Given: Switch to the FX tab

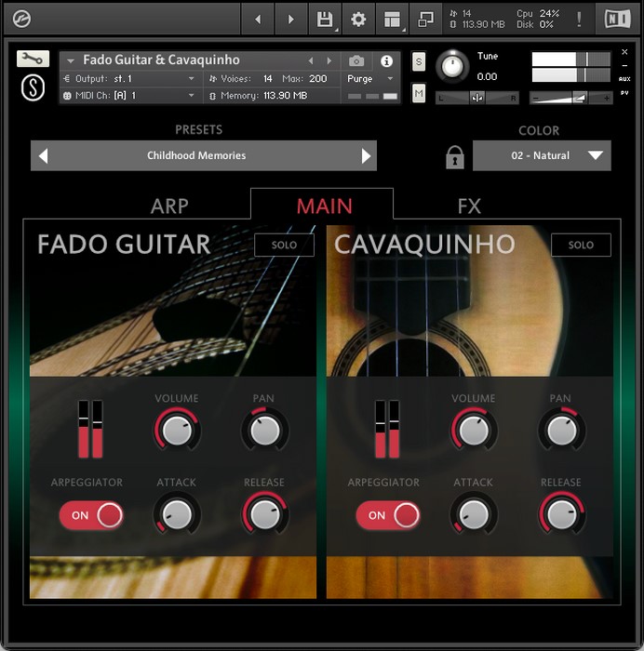Looking at the screenshot, I should pyautogui.click(x=469, y=206).
